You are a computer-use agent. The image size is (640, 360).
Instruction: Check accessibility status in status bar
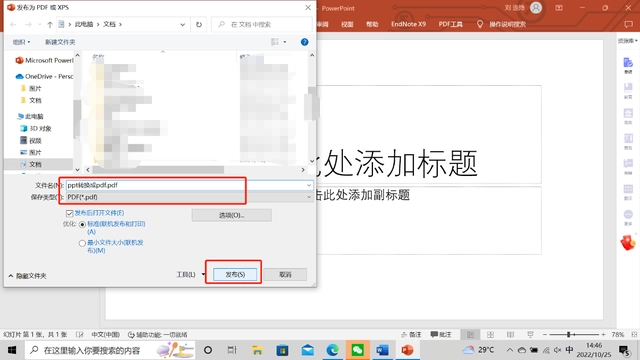tap(158, 335)
